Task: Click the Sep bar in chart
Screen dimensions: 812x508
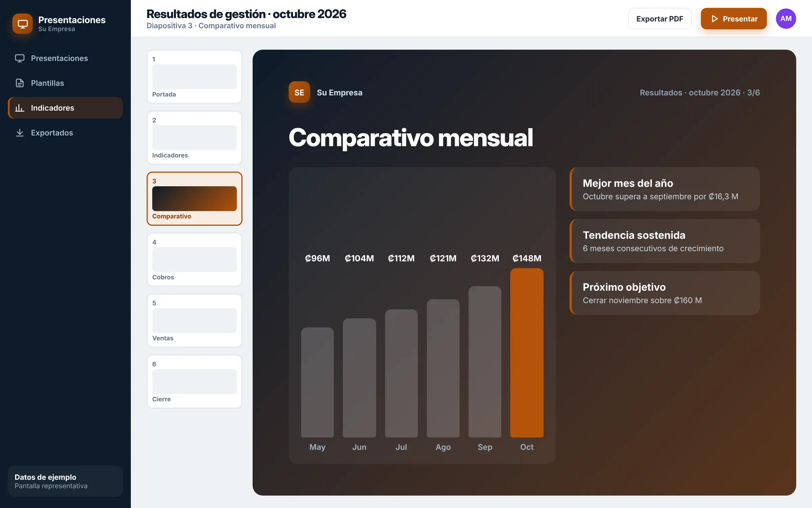Action: coord(485,362)
